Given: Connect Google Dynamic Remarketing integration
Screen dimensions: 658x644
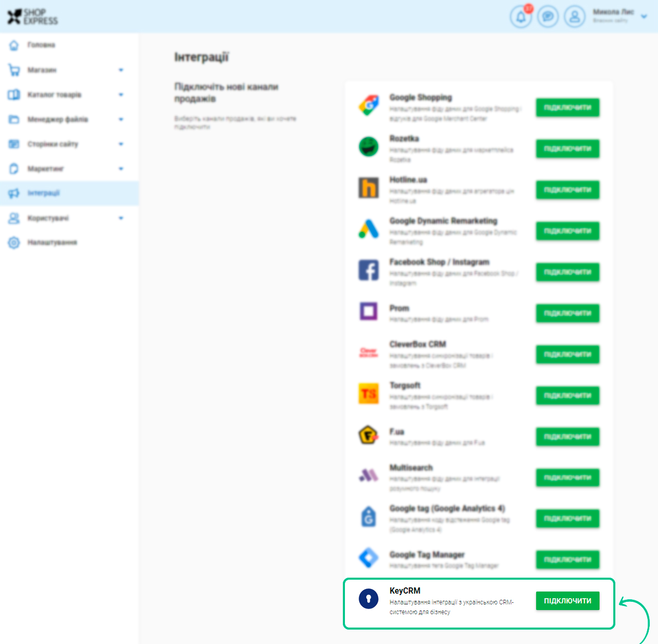Looking at the screenshot, I should click(568, 231).
